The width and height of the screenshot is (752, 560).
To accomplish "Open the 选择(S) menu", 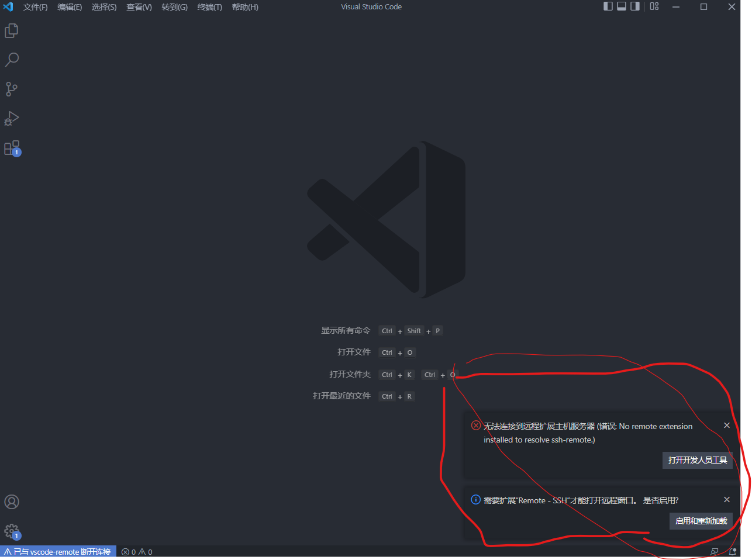I will point(104,7).
